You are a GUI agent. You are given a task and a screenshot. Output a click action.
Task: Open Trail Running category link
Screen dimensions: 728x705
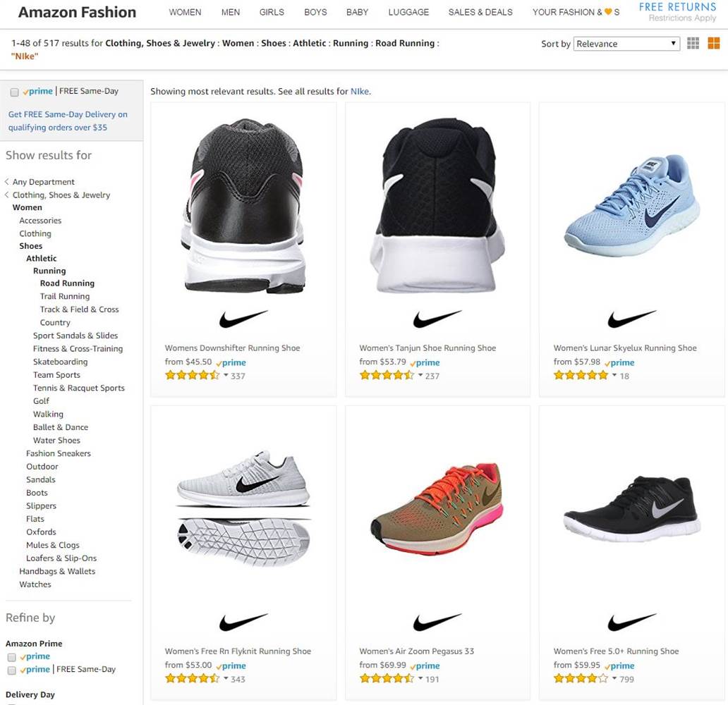(x=65, y=297)
